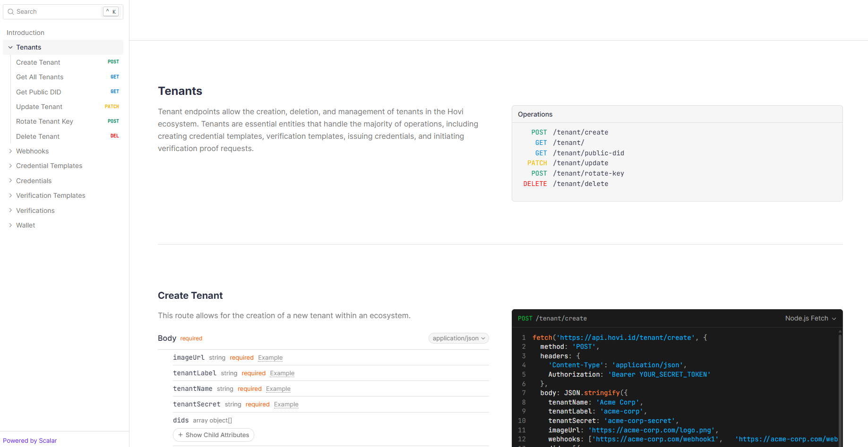
Task: Select Get All Tenants in sidebar
Action: [x=40, y=77]
